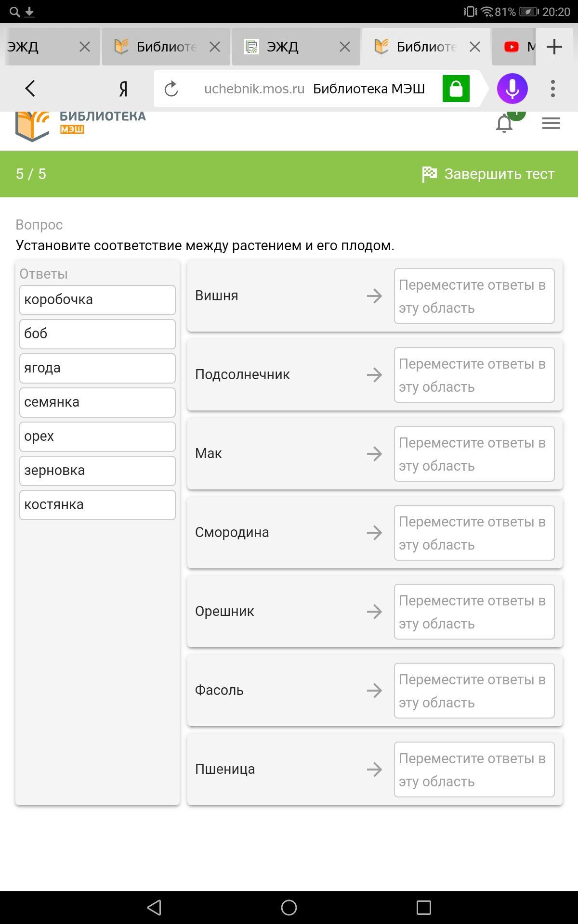Reload the page with refresh icon
The height and width of the screenshot is (924, 578).
[171, 89]
